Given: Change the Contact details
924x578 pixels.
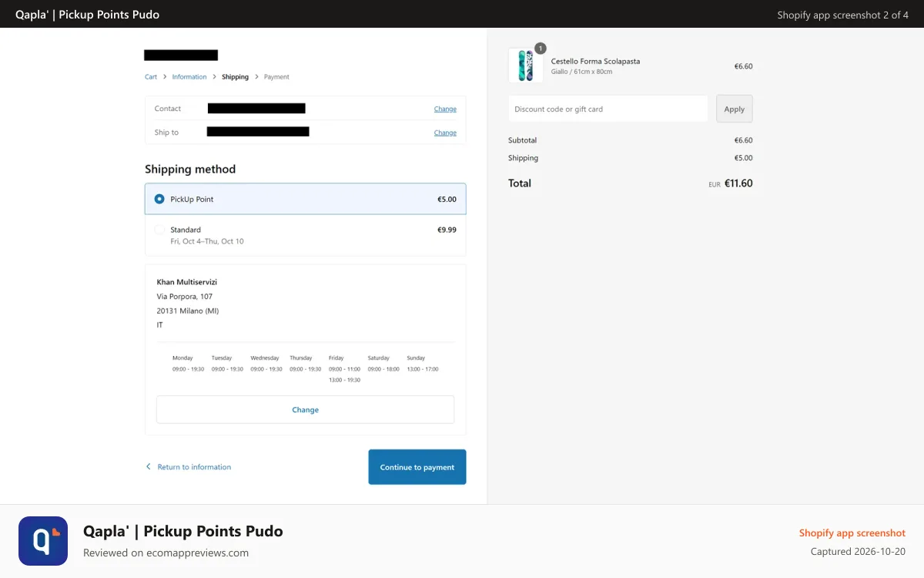Looking at the screenshot, I should point(445,109).
